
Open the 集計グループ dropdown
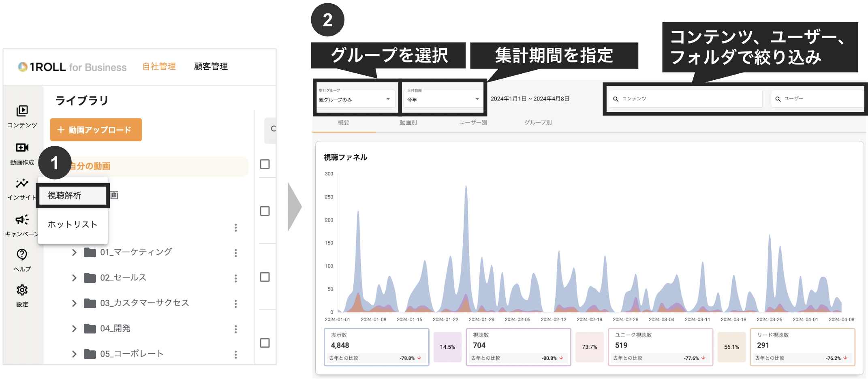356,98
